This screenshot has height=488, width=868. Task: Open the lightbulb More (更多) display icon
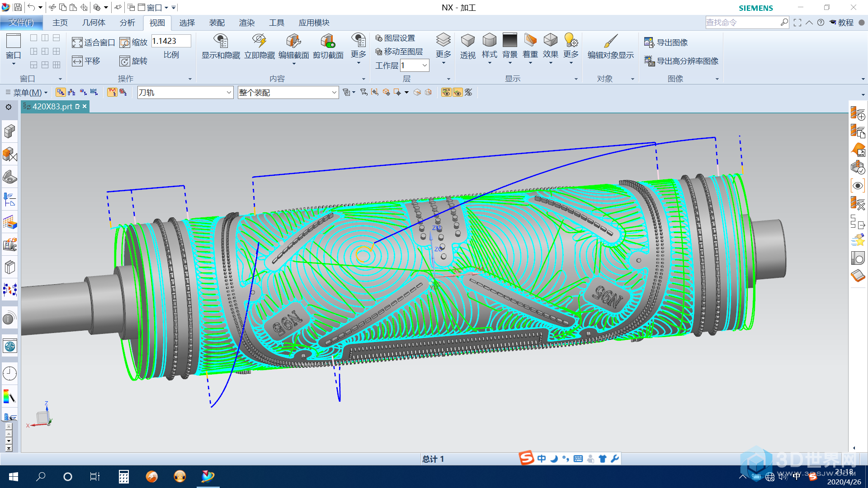pyautogui.click(x=571, y=40)
